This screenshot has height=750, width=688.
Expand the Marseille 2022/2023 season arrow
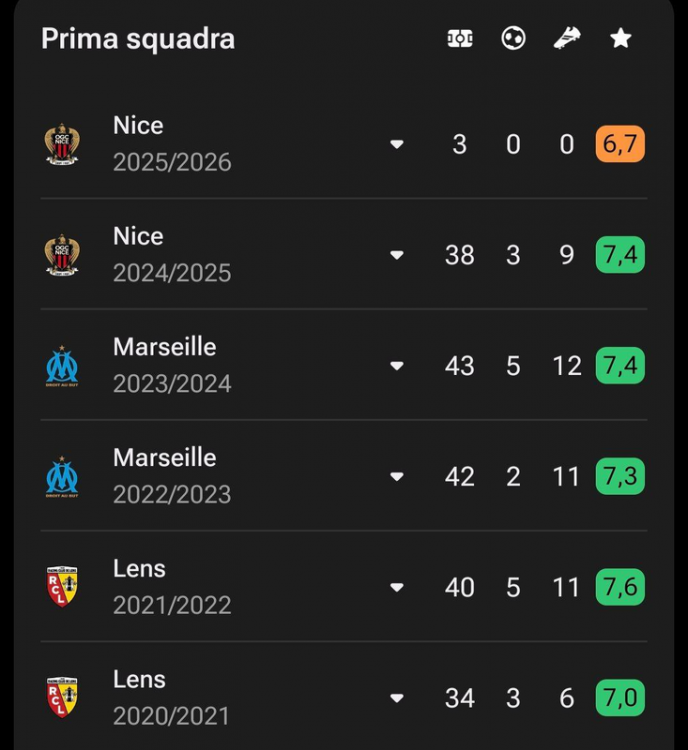397,476
